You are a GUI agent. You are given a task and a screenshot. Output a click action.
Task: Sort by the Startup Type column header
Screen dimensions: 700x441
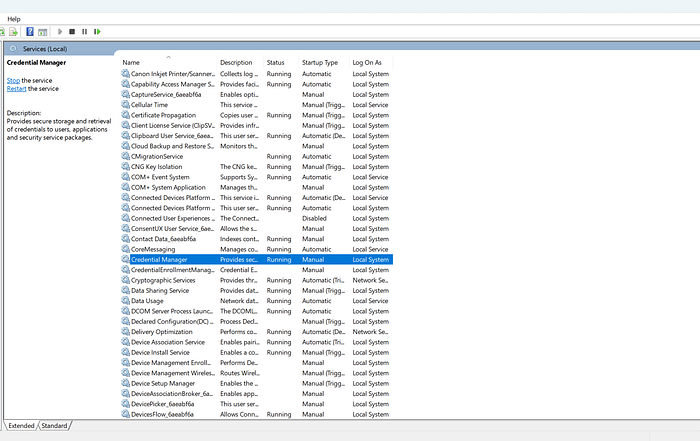(320, 63)
